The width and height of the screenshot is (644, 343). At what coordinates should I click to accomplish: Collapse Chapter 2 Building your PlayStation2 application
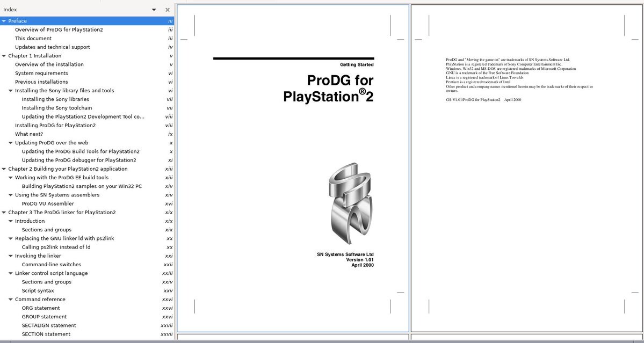[4, 169]
